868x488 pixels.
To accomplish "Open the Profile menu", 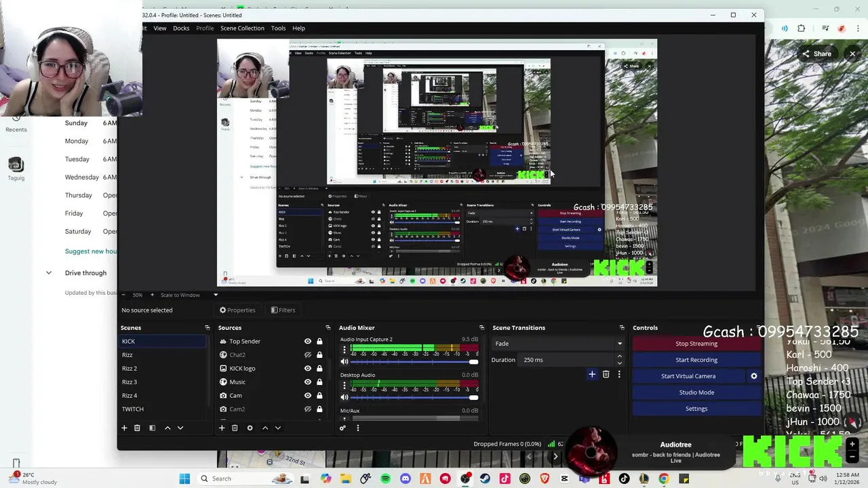I will point(205,28).
